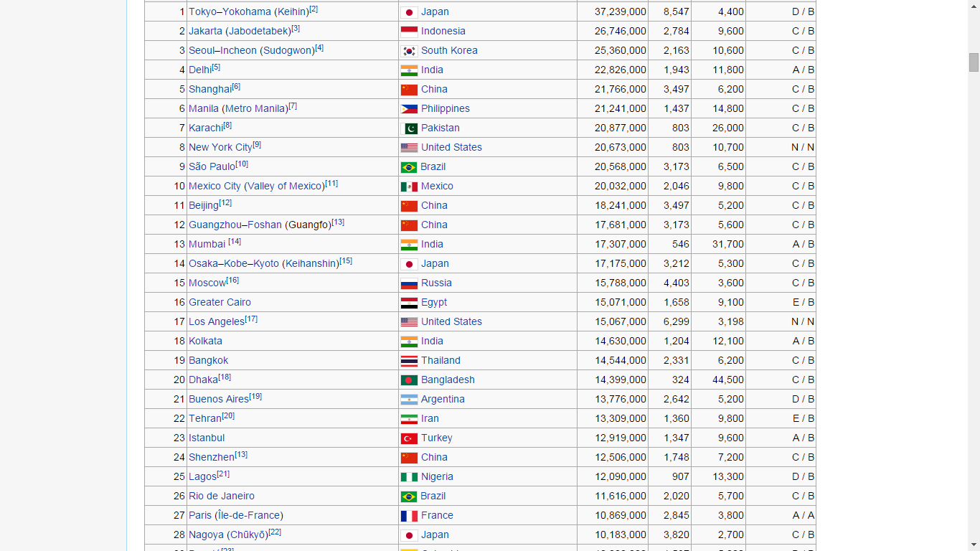The height and width of the screenshot is (551, 980).
Task: Jump to footnote [2] beside Keihin
Action: [314, 9]
